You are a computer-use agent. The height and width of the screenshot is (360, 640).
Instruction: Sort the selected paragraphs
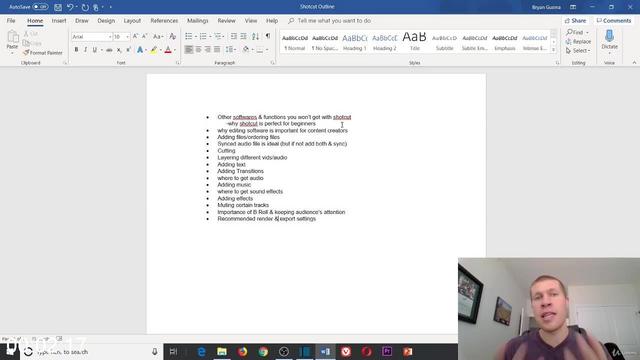(256, 37)
